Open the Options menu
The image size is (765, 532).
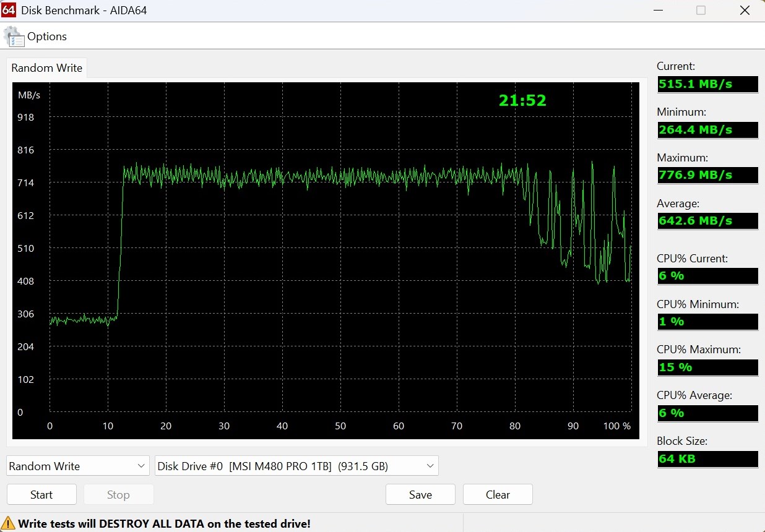(47, 36)
